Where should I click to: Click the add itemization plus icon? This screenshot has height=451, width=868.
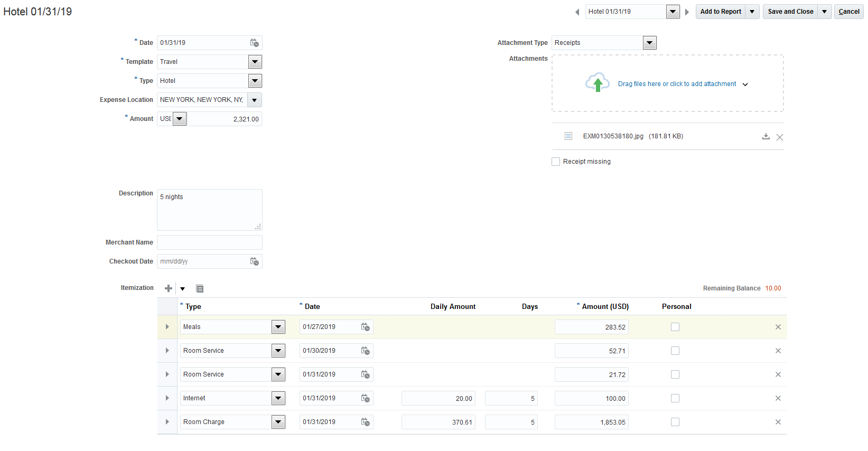tap(169, 288)
